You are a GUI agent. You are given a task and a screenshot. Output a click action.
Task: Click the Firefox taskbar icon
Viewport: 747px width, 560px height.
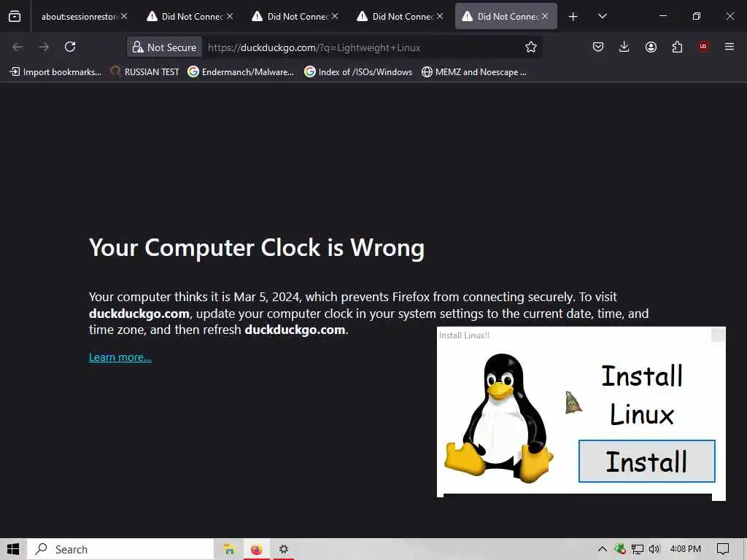[257, 549]
